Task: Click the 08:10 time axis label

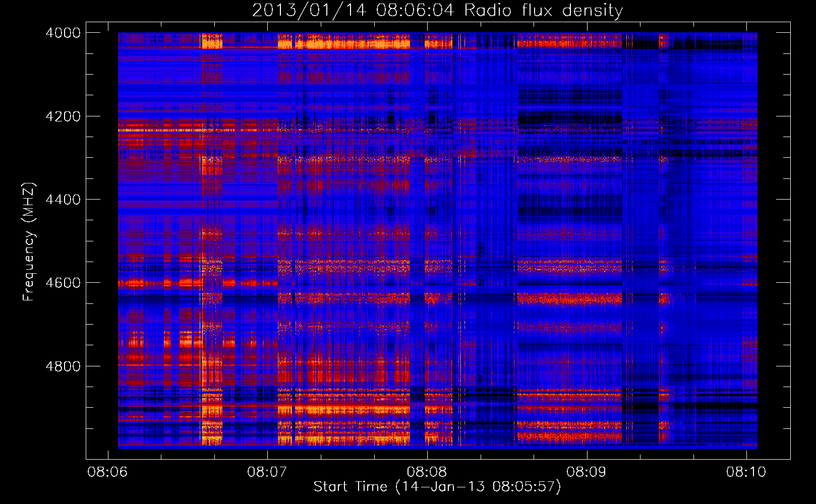Action: click(x=746, y=472)
